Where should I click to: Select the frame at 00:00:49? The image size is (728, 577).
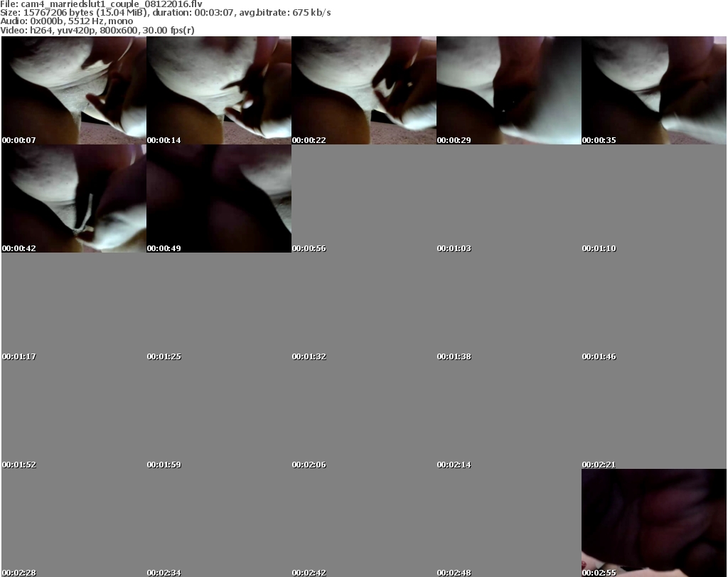coord(219,198)
